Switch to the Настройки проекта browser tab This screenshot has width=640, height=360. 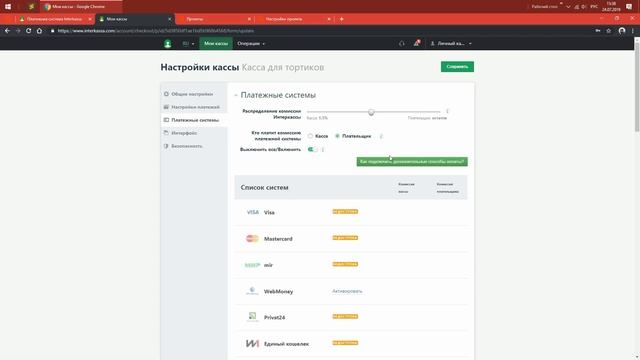(x=294, y=19)
